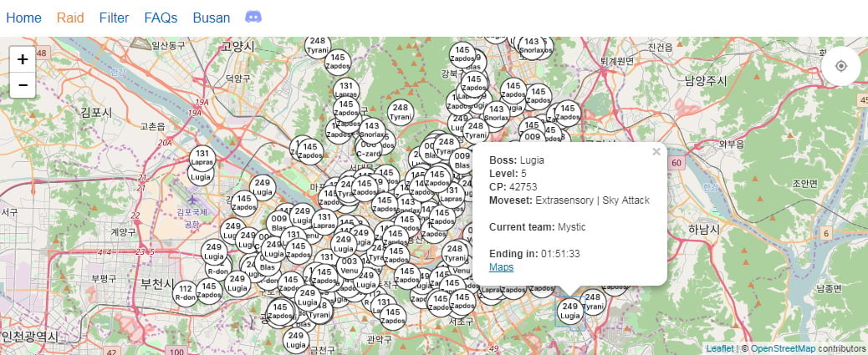This screenshot has width=868, height=355.
Task: Switch to the Busan map
Action: click(212, 18)
